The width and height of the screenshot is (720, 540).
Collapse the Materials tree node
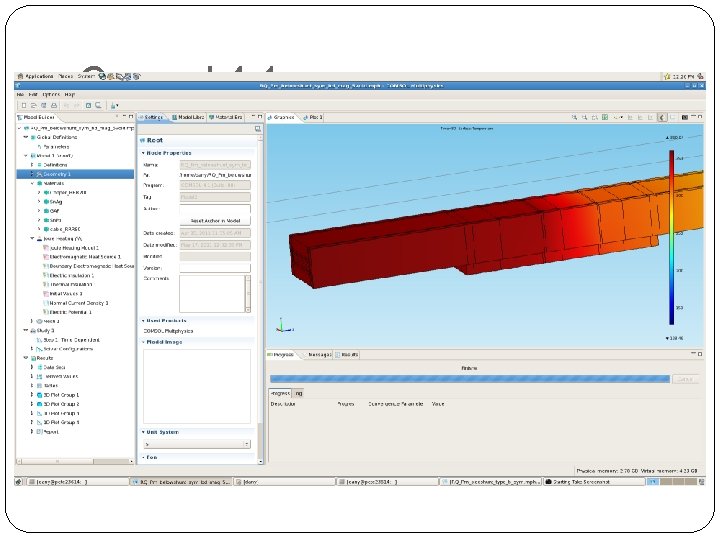click(32, 183)
